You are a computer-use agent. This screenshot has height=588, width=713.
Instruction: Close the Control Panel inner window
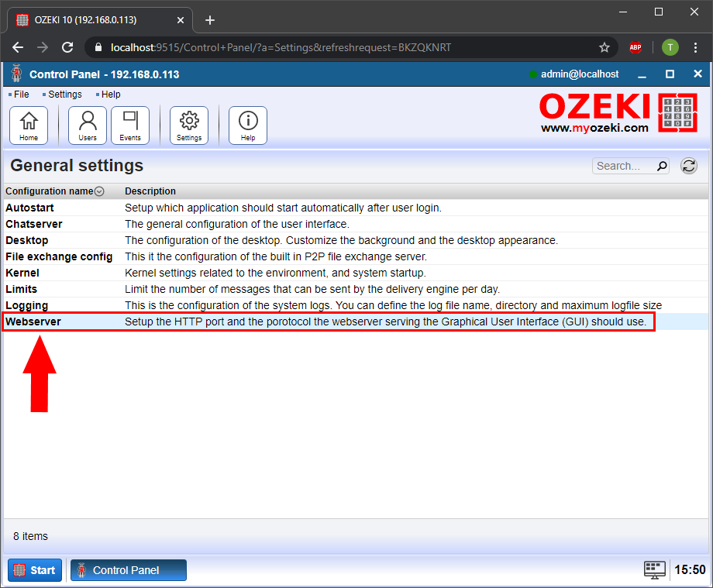697,74
